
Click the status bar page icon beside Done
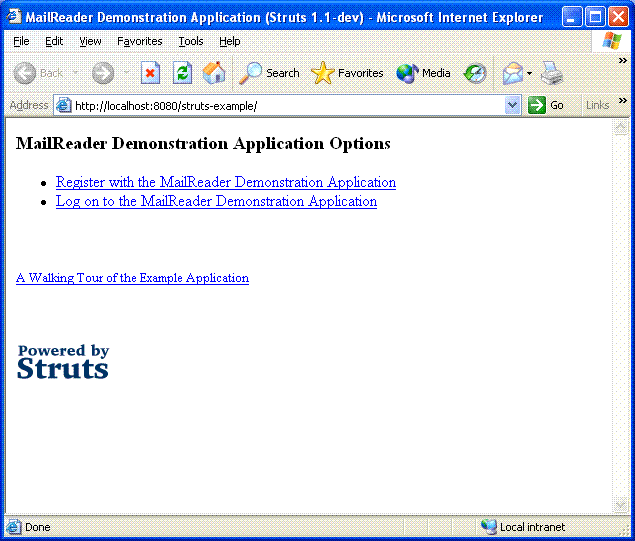point(13,527)
